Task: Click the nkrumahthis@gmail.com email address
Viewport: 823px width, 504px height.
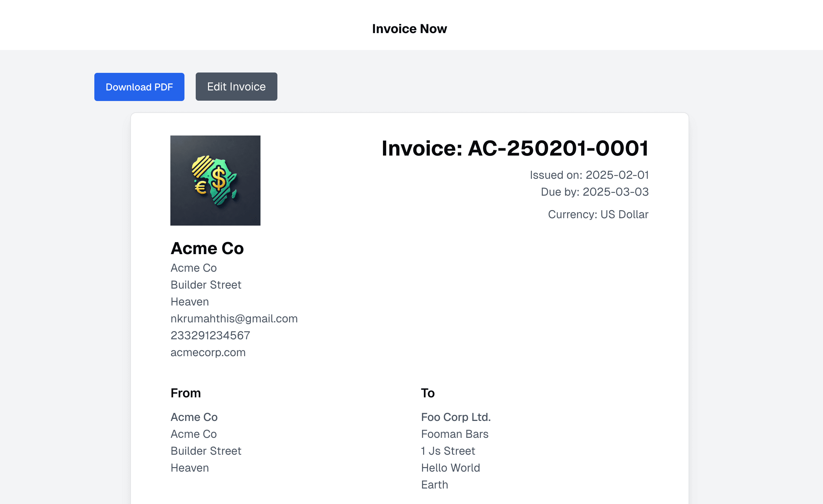Action: (x=234, y=319)
